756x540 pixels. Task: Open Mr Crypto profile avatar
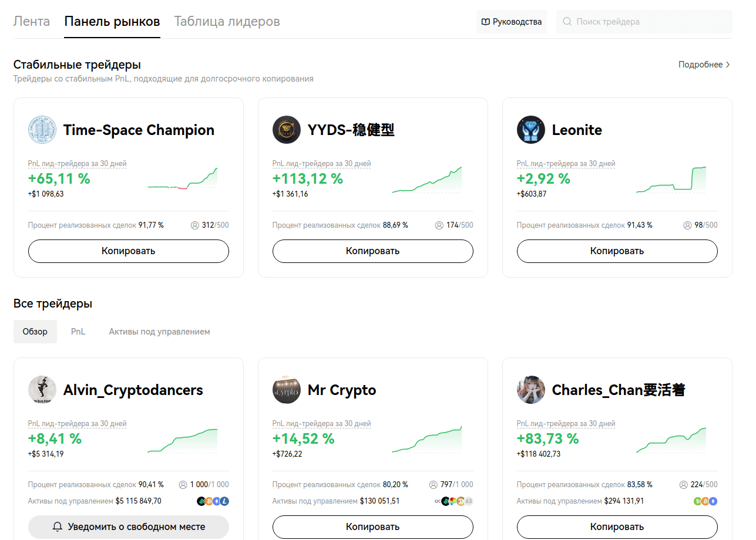pos(287,390)
